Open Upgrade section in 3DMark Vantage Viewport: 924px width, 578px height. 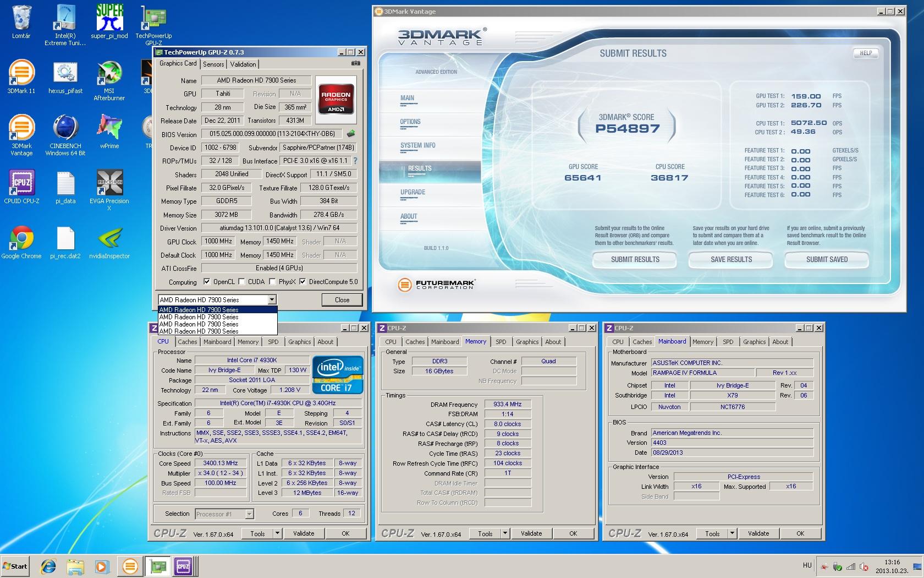(413, 192)
